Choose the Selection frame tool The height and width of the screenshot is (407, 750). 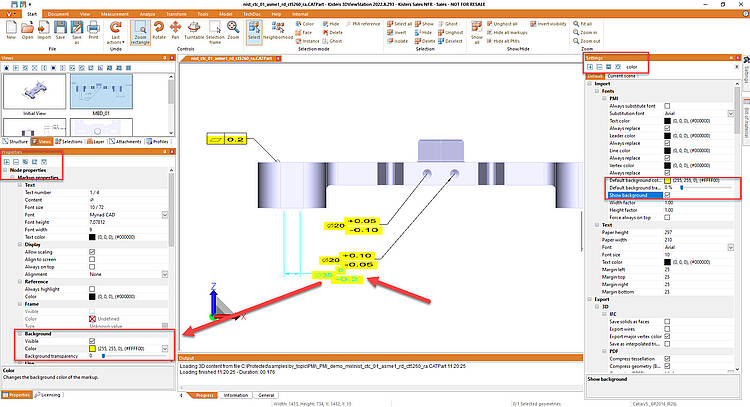(215, 32)
